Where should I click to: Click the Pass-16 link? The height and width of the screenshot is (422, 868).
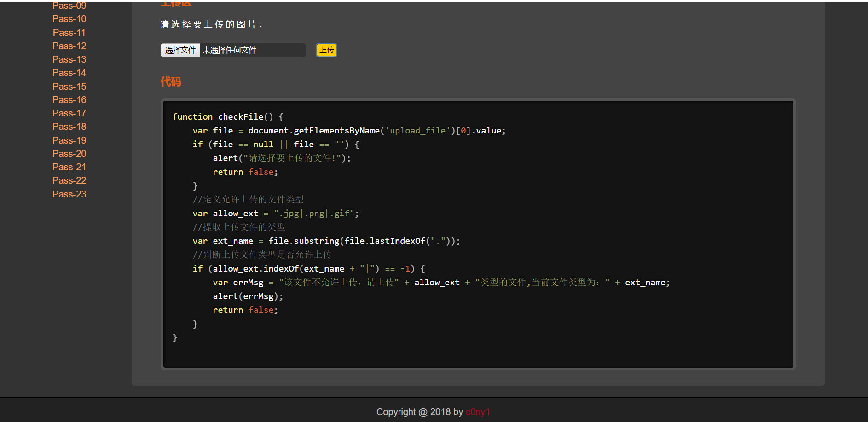(x=69, y=100)
